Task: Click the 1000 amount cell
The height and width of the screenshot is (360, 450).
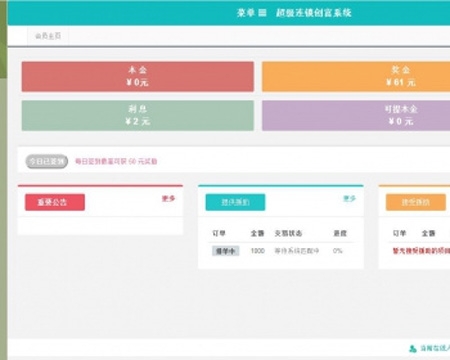Action: point(258,251)
